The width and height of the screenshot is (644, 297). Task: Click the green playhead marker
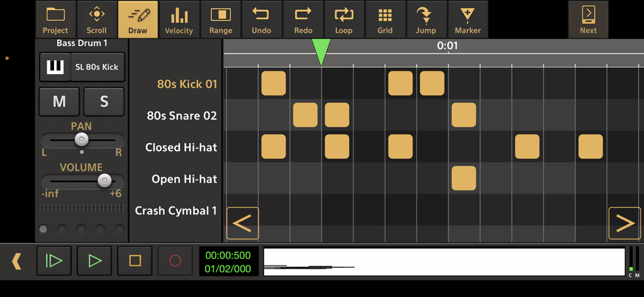coord(321,52)
